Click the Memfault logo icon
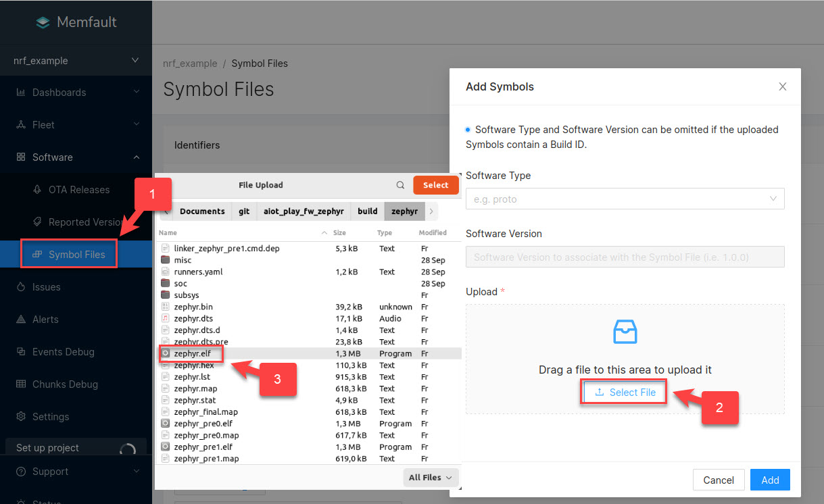The image size is (824, 504). pyautogui.click(x=43, y=22)
